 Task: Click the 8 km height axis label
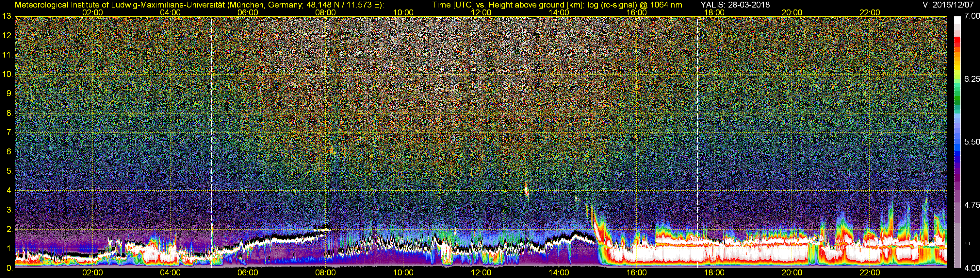pos(9,113)
